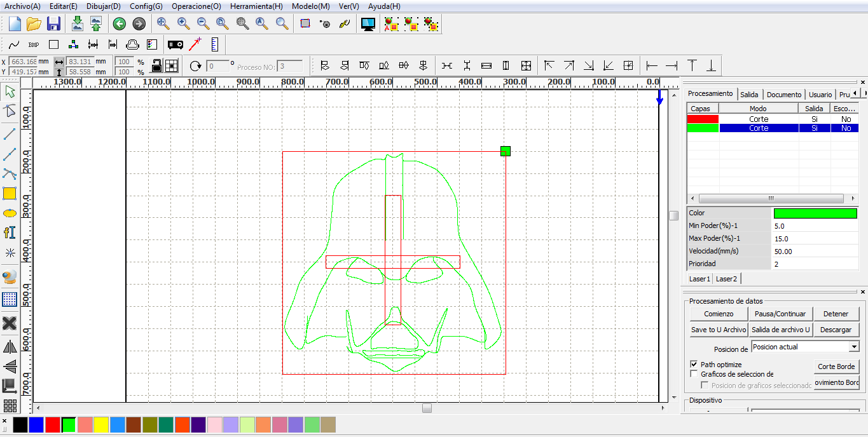
Task: Click the Salida de archivo U button
Action: pyautogui.click(x=780, y=330)
